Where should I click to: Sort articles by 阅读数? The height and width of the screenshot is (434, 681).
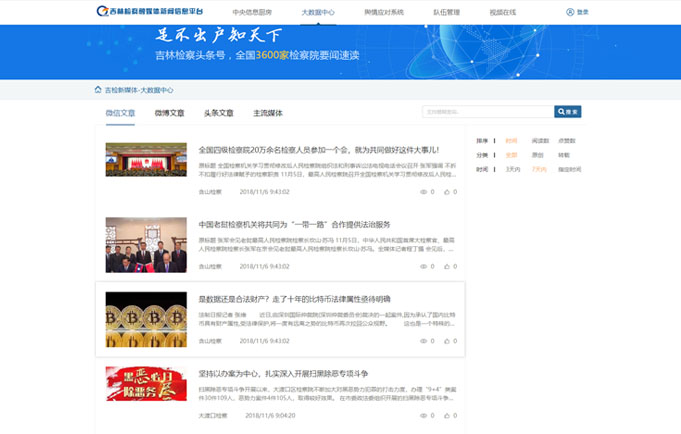[x=540, y=141]
